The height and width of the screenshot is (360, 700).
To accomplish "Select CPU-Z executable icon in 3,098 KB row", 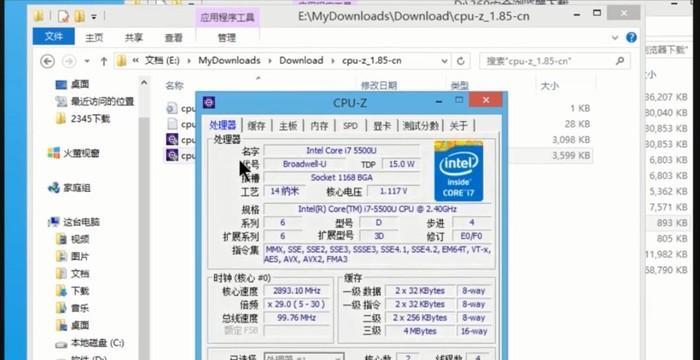I will [x=172, y=139].
